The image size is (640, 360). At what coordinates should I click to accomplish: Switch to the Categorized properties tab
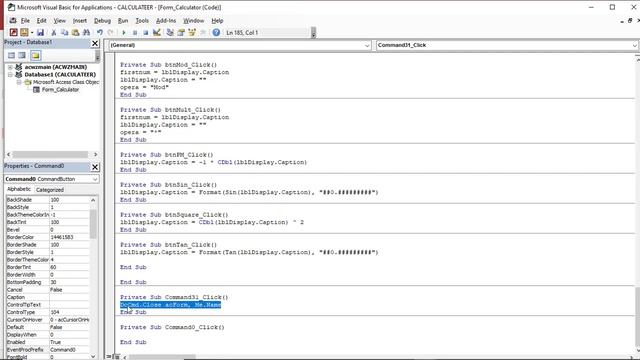(49, 190)
